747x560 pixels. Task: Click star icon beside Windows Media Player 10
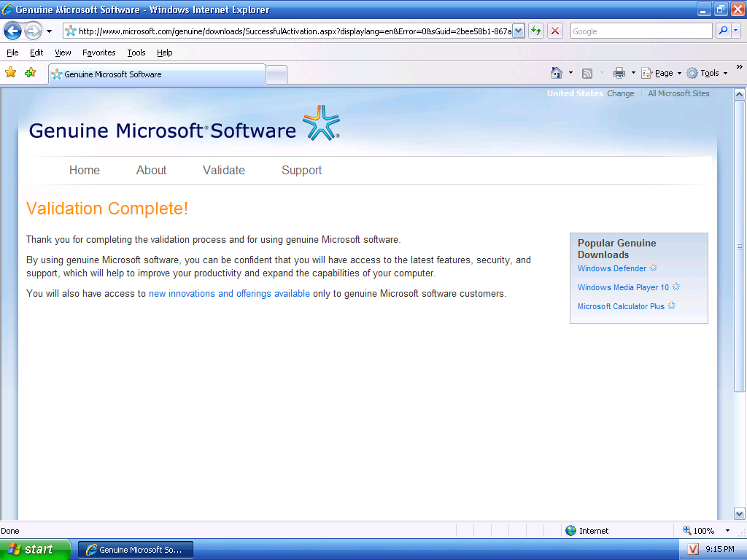pyautogui.click(x=676, y=287)
